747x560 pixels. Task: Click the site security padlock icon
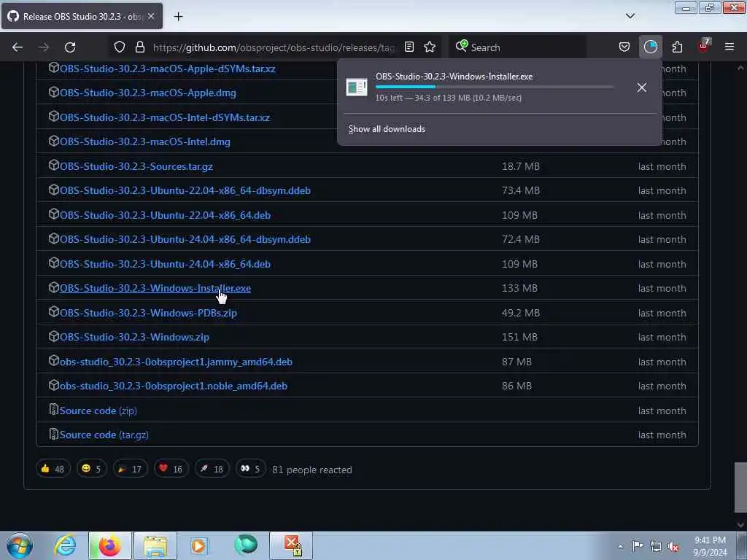[x=139, y=47]
